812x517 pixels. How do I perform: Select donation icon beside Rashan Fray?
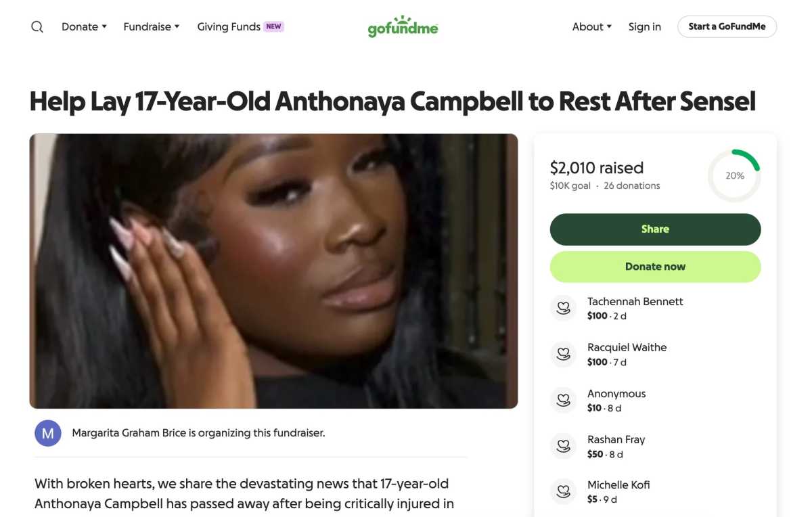[x=563, y=447]
